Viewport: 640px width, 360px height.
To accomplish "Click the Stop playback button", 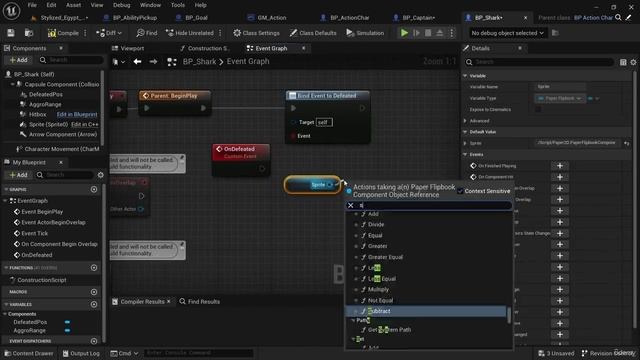I will [428, 33].
